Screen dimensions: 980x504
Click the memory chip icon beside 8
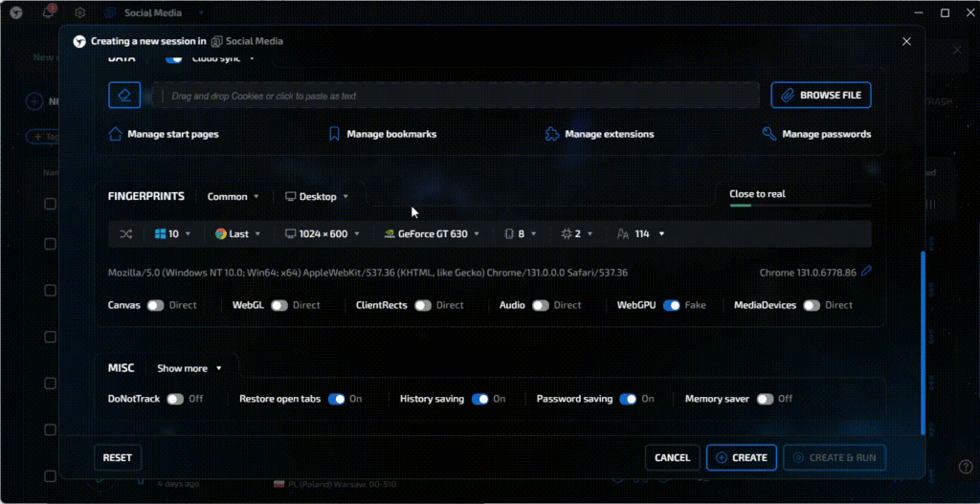(x=509, y=233)
